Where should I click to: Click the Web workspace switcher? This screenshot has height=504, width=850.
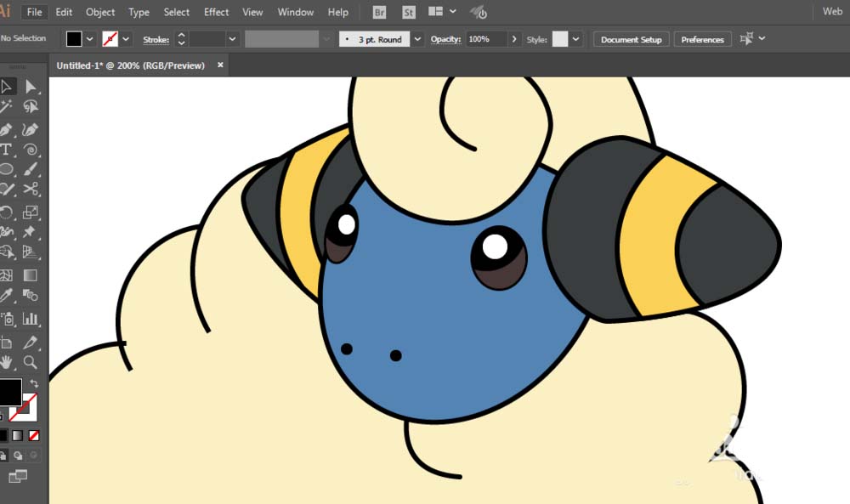832,11
